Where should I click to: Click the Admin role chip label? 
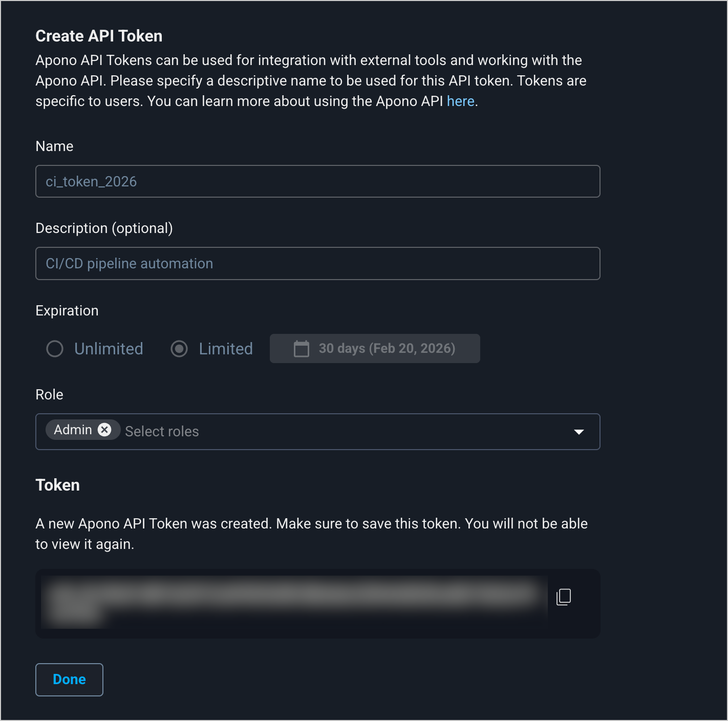(73, 430)
